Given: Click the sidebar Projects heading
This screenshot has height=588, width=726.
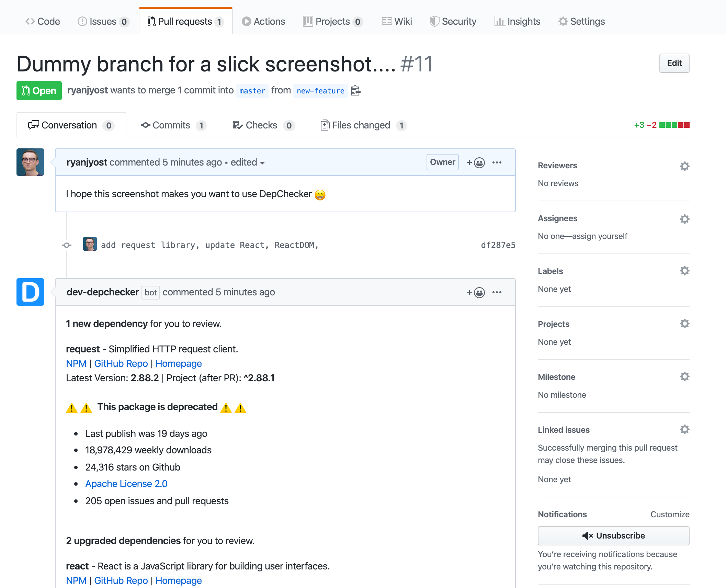Looking at the screenshot, I should [x=554, y=324].
